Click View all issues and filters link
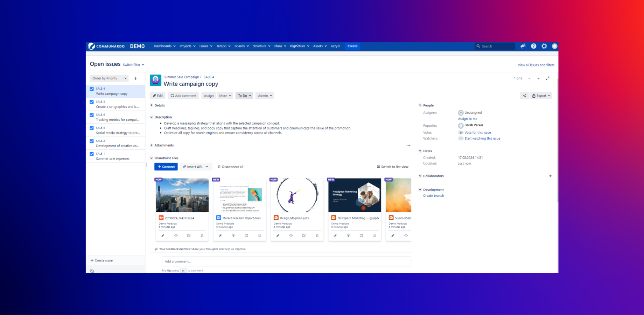The image size is (644, 315). tap(536, 65)
